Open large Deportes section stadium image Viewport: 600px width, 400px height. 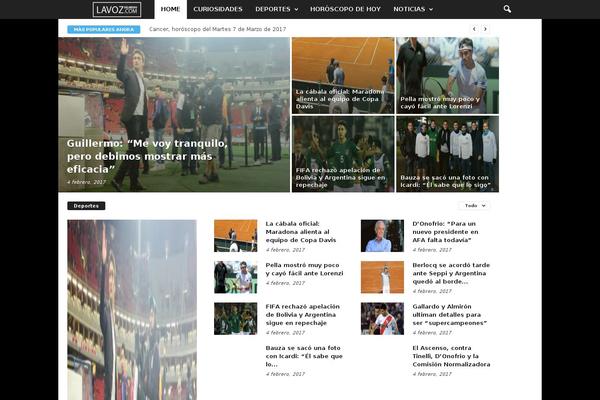[132, 310]
